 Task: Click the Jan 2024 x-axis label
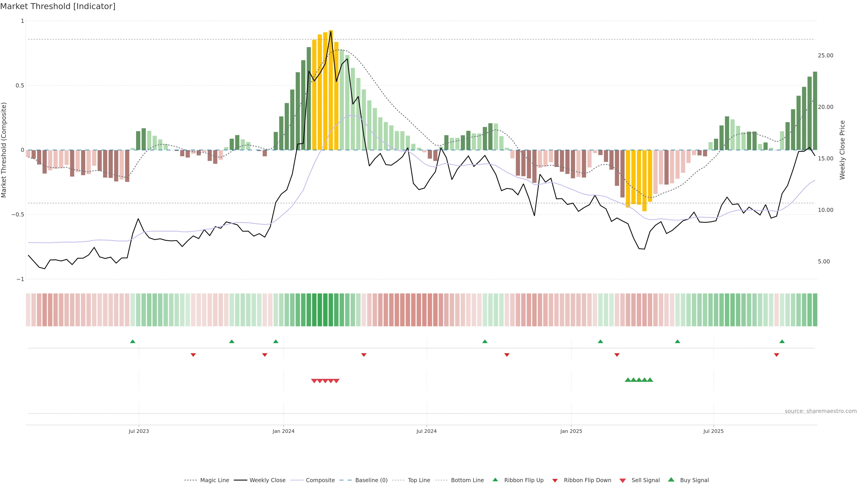pyautogui.click(x=283, y=431)
